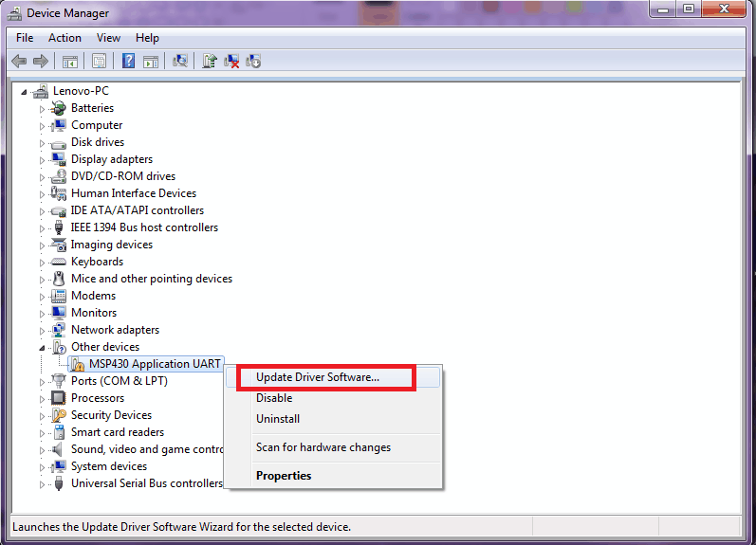Expand the Batteries tree node
Image resolution: width=756 pixels, height=545 pixels.
(x=42, y=108)
